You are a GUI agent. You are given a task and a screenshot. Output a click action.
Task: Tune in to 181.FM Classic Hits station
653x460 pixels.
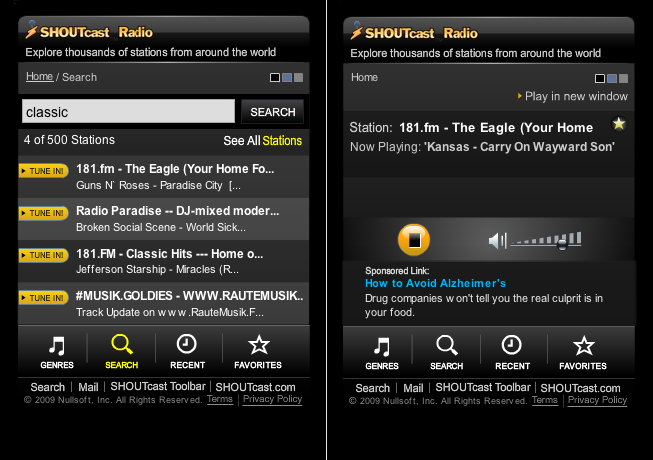pos(44,255)
